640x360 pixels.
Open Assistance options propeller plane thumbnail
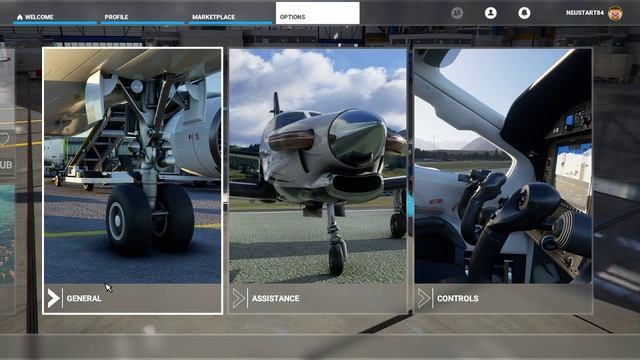pos(318,166)
